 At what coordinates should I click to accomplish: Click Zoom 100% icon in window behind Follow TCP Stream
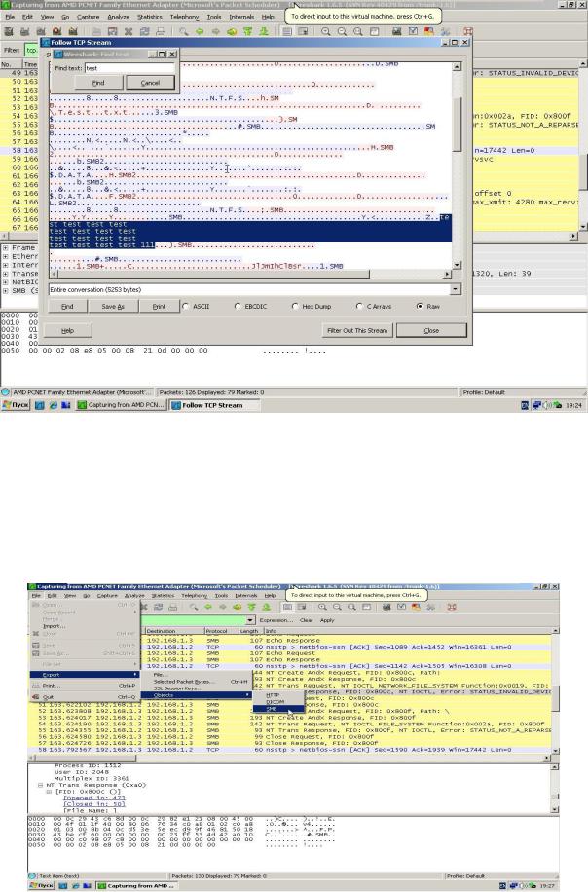point(357,31)
